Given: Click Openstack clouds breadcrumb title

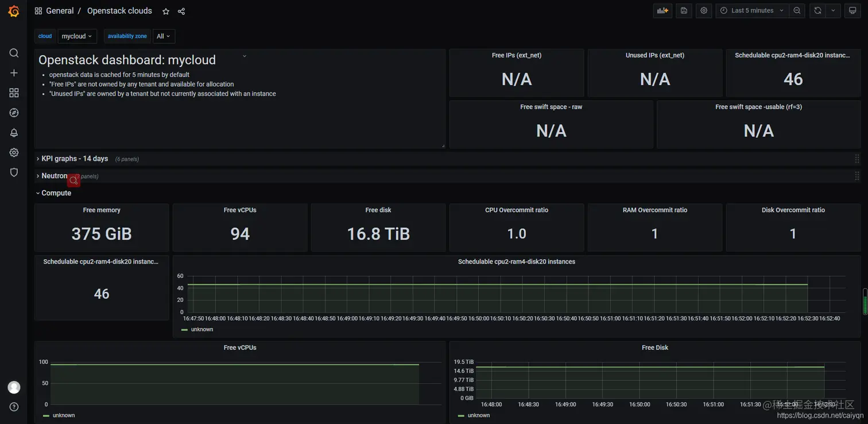Looking at the screenshot, I should [x=119, y=11].
